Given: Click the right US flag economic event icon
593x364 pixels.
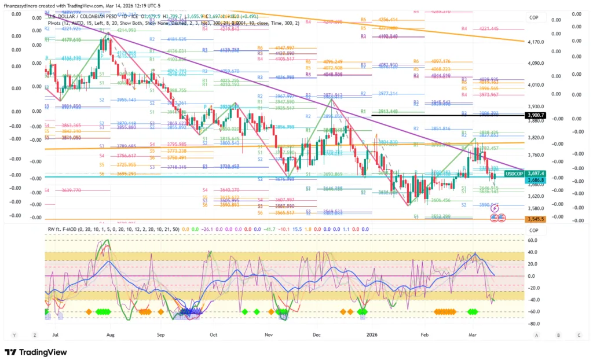Looking at the screenshot, I should pyautogui.click(x=502, y=218).
